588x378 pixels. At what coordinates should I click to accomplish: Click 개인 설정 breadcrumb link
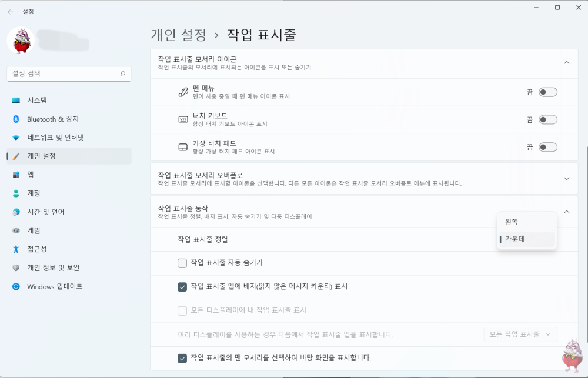[x=179, y=35]
